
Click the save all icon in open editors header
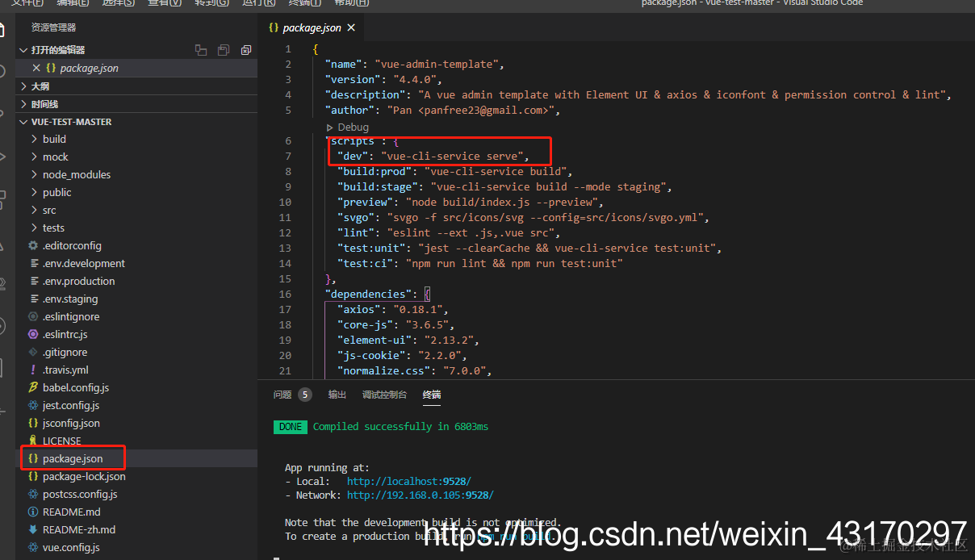click(224, 50)
